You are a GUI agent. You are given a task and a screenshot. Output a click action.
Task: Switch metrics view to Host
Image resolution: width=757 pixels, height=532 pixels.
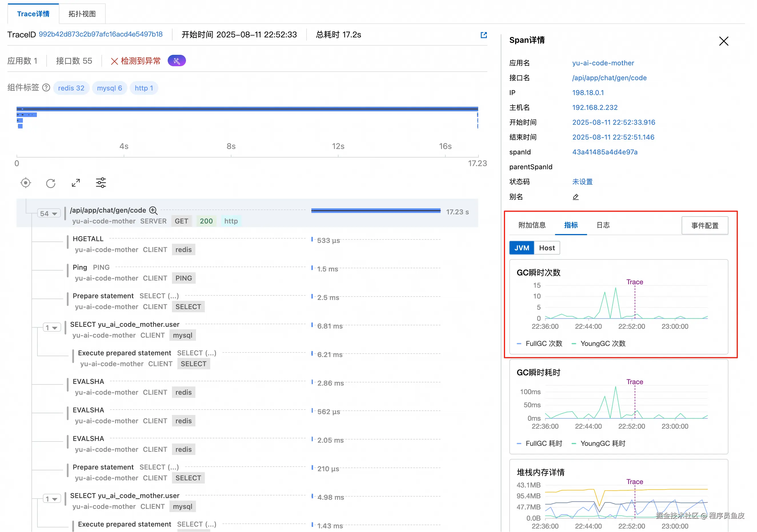point(547,248)
